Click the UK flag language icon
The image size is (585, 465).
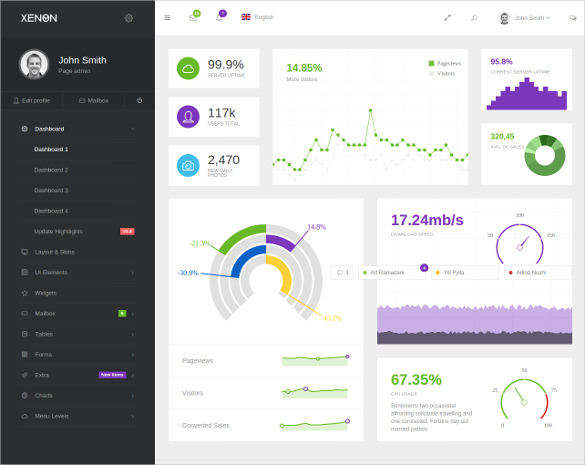pos(246,17)
